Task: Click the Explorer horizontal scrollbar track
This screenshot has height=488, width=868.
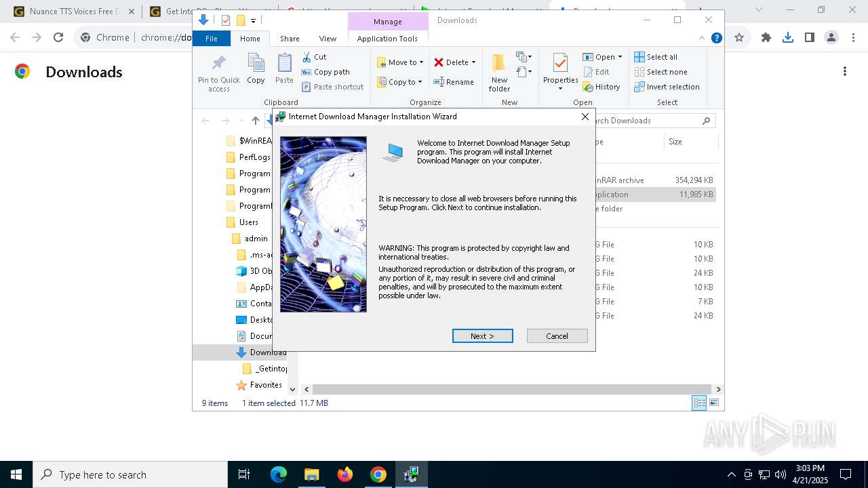Action: click(x=512, y=390)
